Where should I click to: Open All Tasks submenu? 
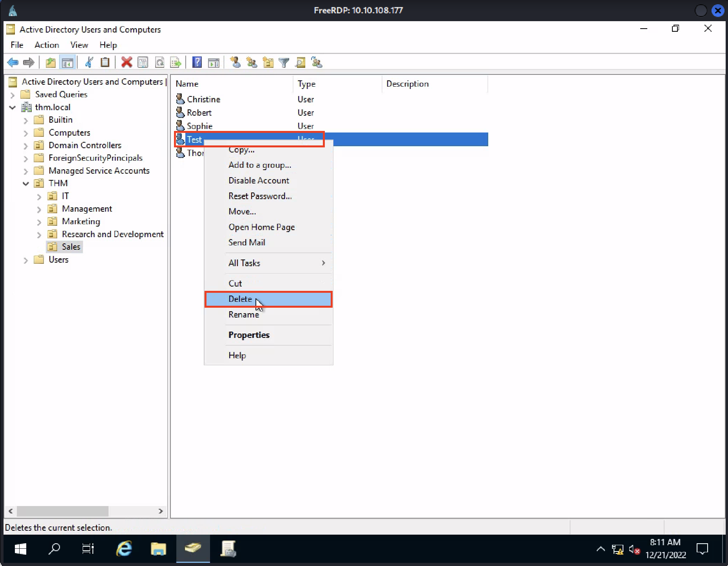(268, 263)
